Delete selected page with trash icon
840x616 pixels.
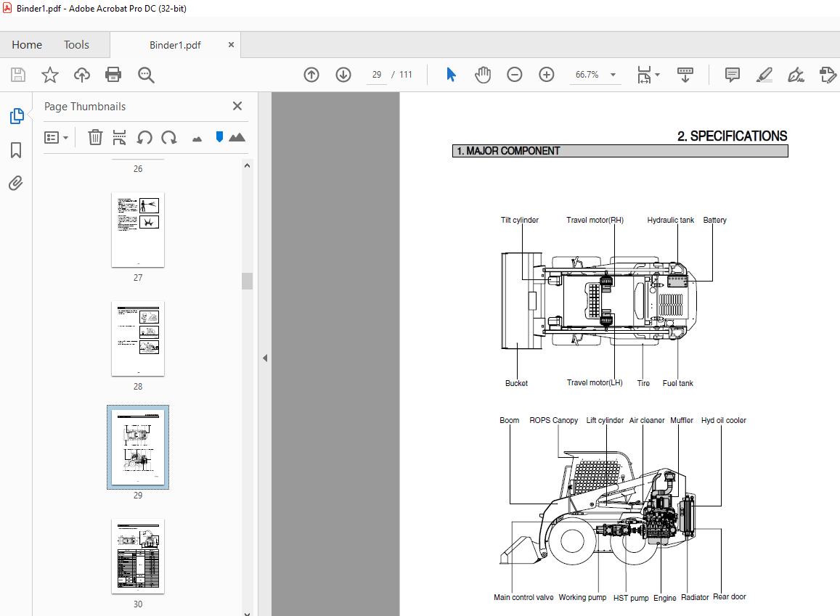point(95,137)
